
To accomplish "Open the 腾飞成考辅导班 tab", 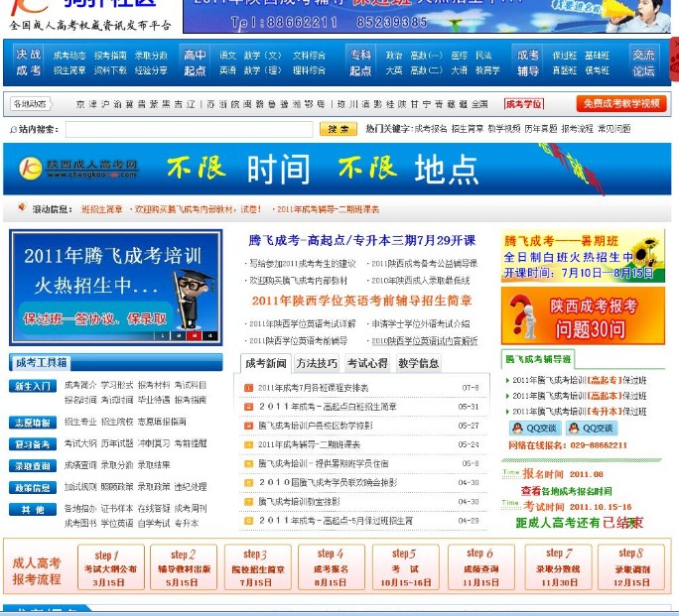I will [538, 359].
